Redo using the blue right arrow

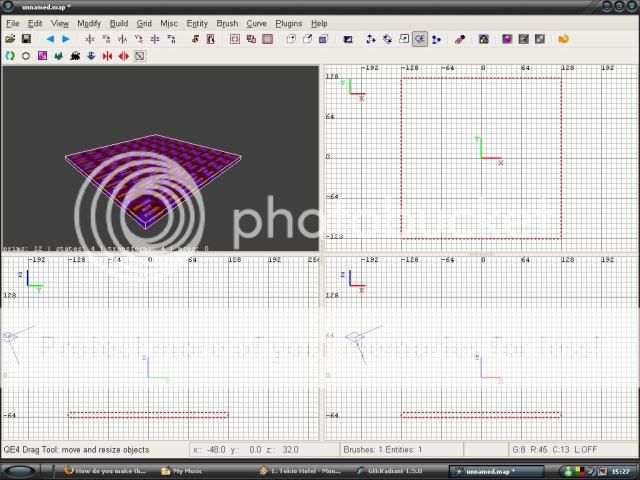point(66,39)
